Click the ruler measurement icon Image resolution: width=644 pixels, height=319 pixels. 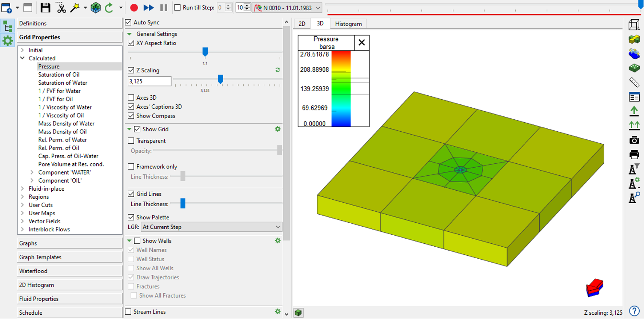coord(634,82)
